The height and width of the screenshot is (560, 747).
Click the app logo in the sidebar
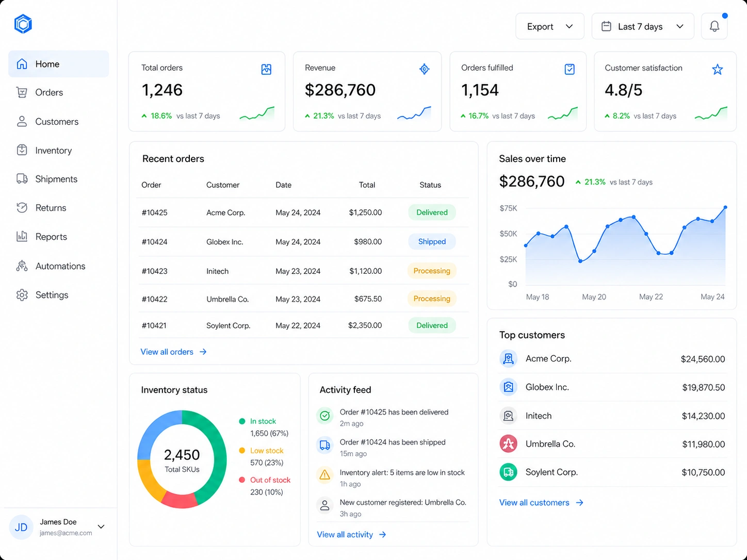[x=23, y=24]
